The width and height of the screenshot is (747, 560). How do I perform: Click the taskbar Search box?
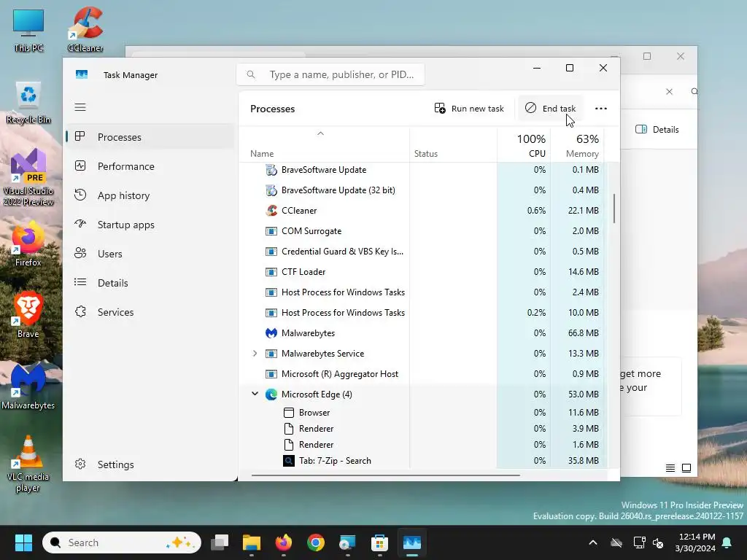122,542
